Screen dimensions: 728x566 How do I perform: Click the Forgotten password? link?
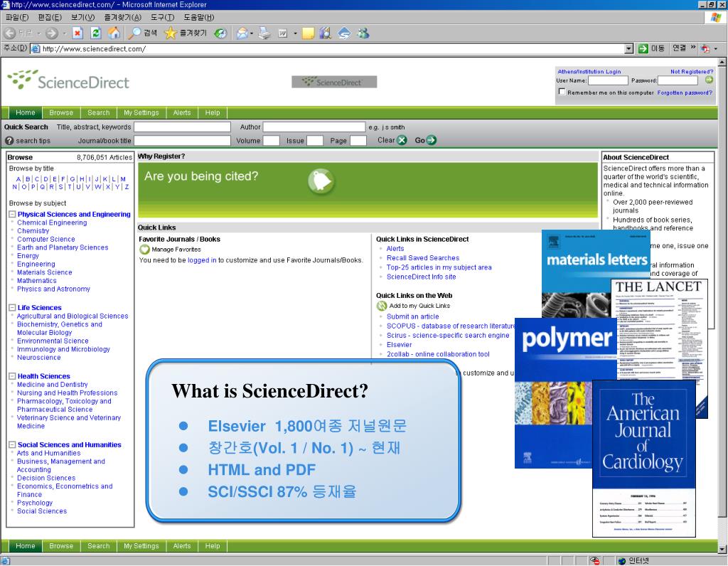click(685, 92)
